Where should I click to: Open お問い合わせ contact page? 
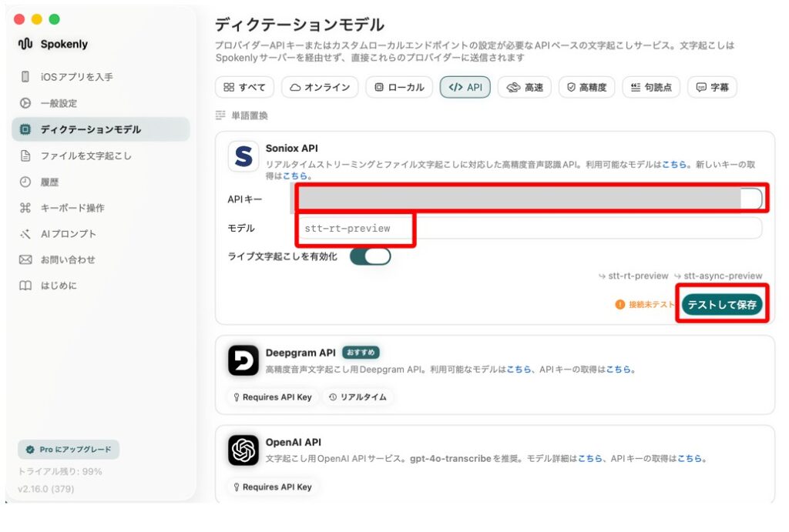(x=68, y=259)
